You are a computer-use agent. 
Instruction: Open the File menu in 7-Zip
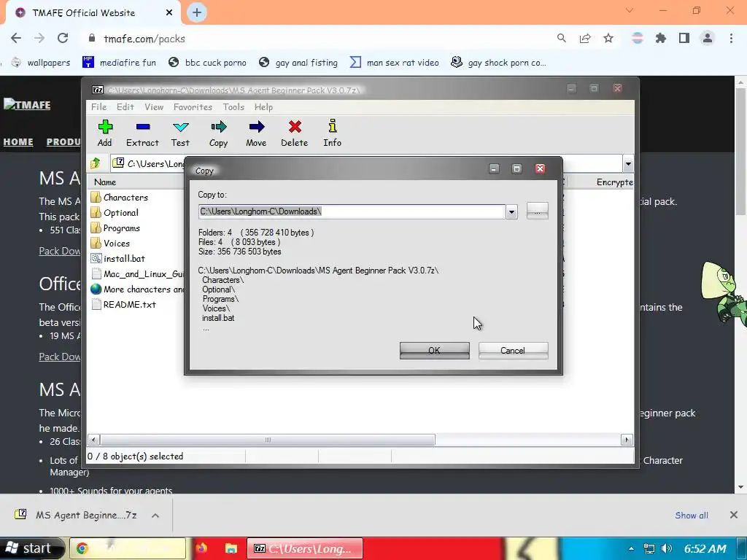(x=98, y=106)
